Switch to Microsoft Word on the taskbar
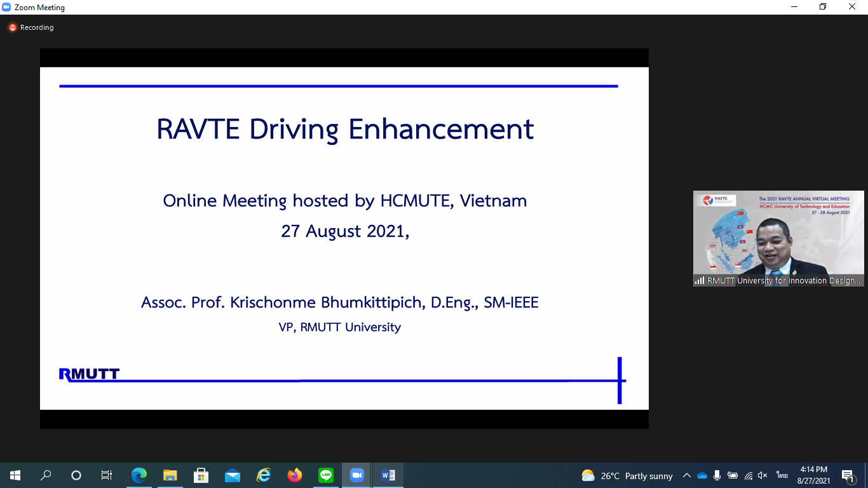The image size is (868, 488). pos(388,475)
